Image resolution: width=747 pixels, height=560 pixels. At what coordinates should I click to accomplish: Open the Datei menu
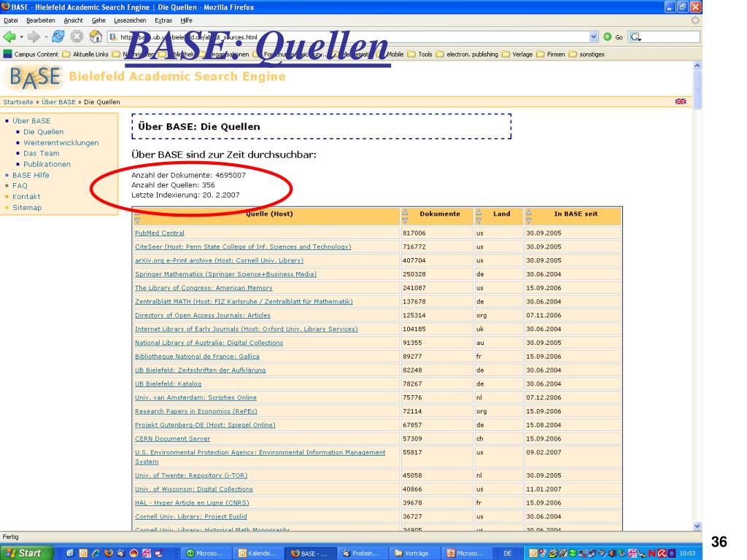10,20
